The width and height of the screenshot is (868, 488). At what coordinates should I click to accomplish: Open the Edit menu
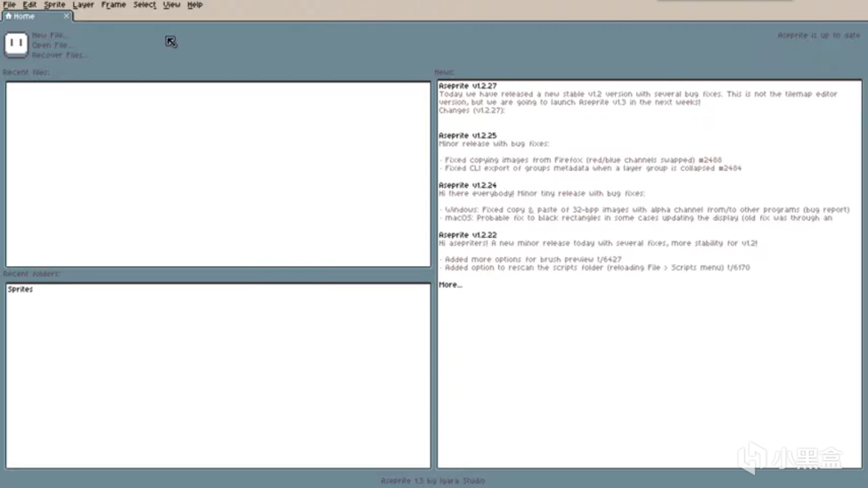[30, 5]
